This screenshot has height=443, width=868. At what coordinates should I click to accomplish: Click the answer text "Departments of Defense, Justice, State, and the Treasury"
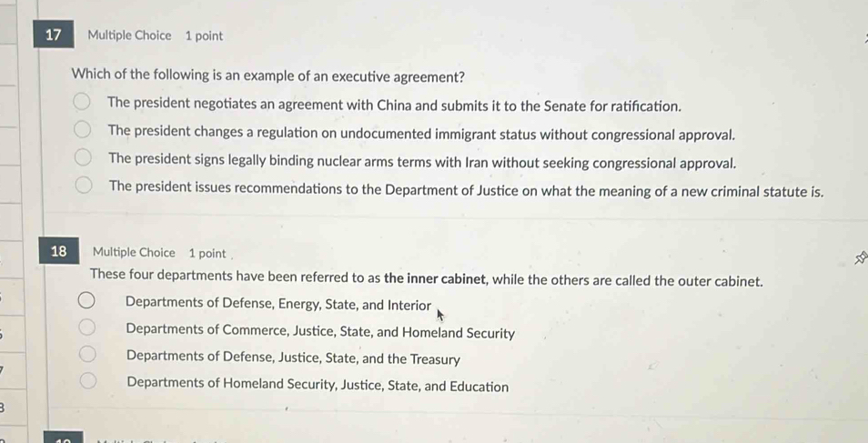294,358
